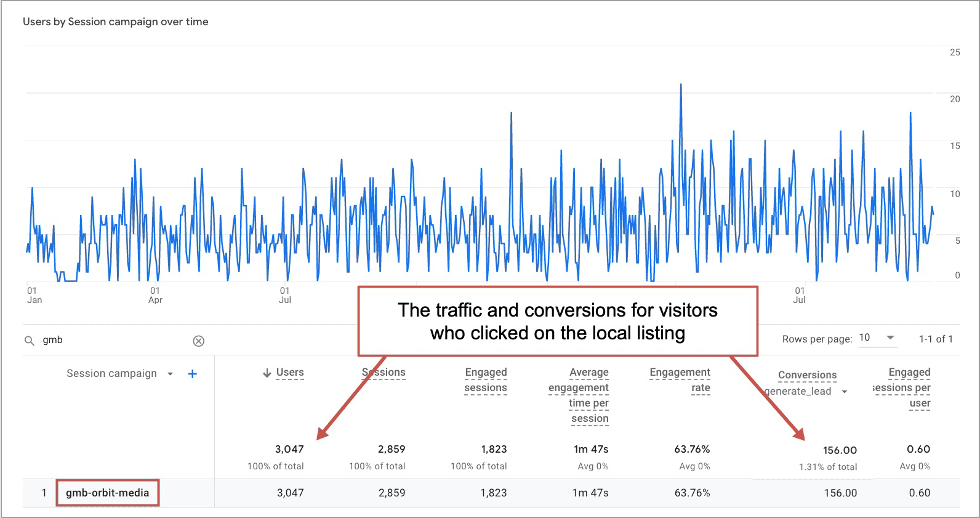Sort by the Conversions column header
This screenshot has width=980, height=518.
click(x=807, y=374)
